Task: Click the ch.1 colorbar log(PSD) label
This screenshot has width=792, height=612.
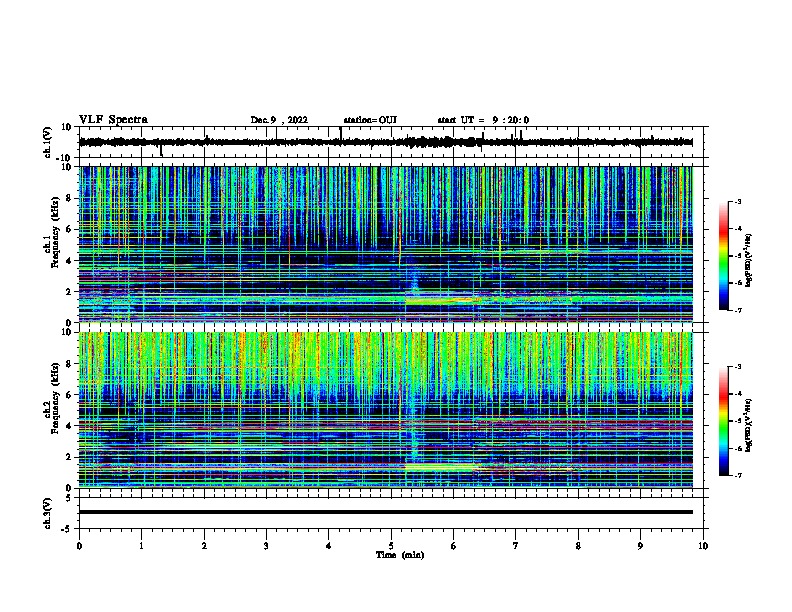Action: [x=748, y=260]
